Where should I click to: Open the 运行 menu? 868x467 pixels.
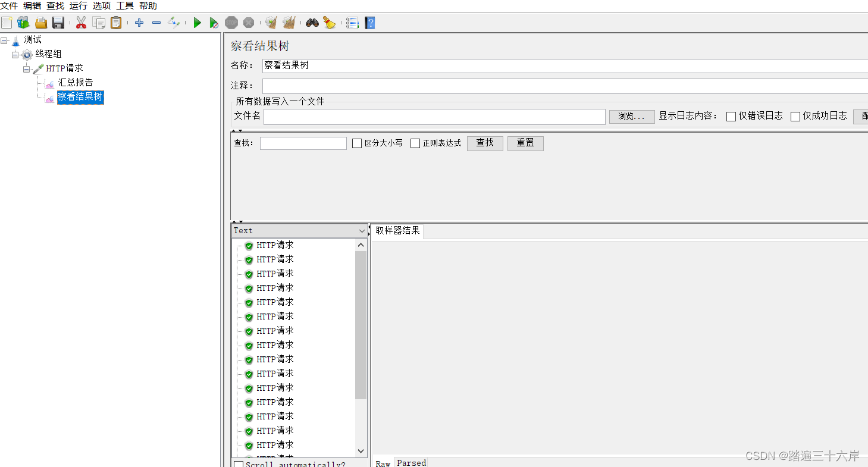(79, 6)
